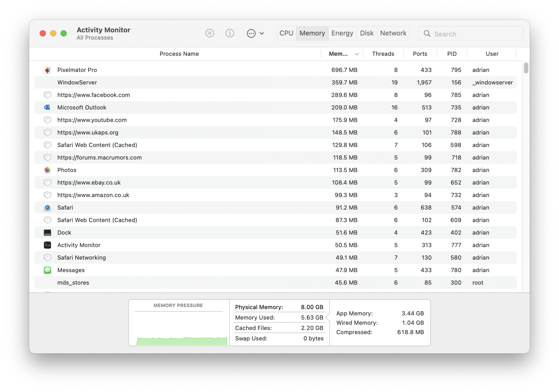Viewport: 559px width, 392px height.
Task: Click the Messages green bubble icon
Action: coord(48,270)
